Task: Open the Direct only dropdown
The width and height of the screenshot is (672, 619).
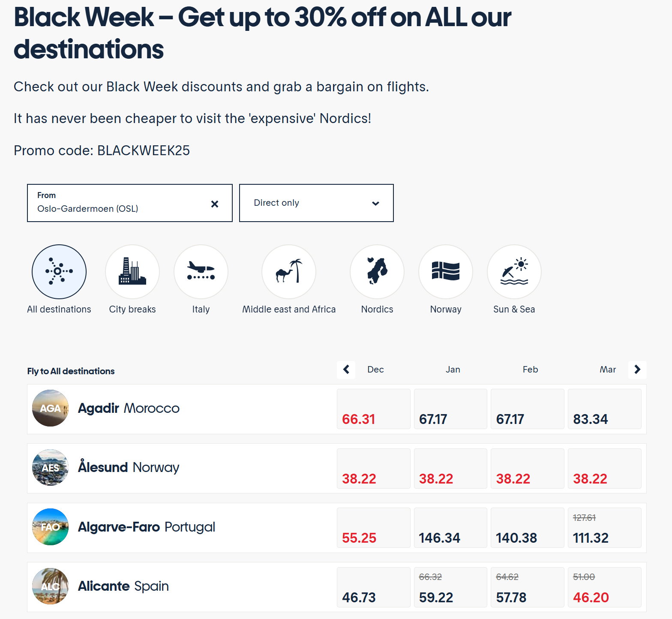Action: pos(316,203)
